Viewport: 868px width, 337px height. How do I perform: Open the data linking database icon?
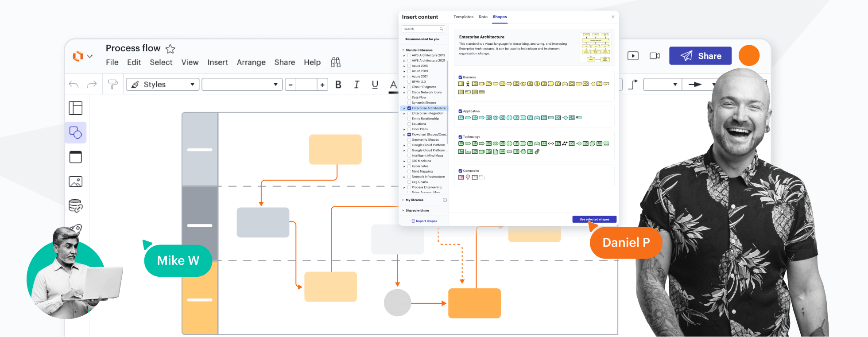[x=75, y=206]
